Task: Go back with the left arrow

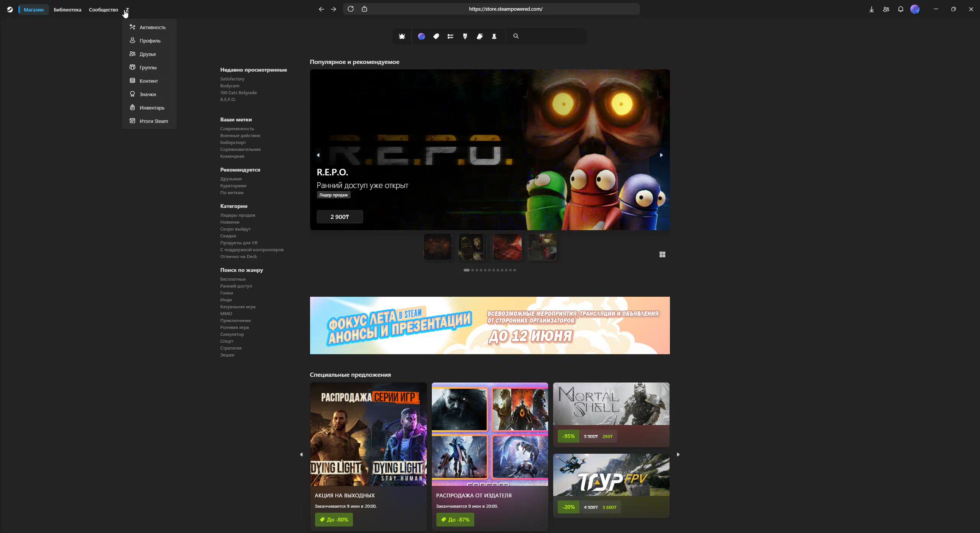Action: point(321,9)
